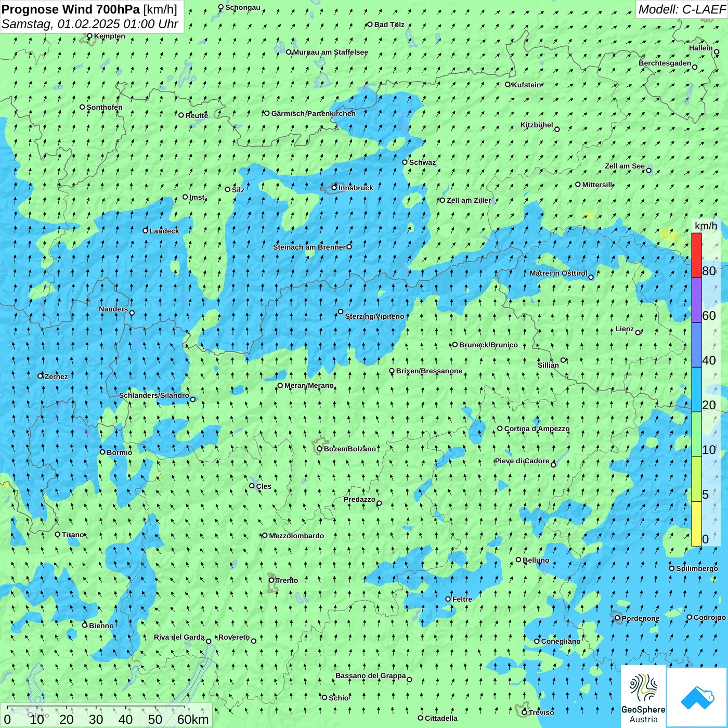The height and width of the screenshot is (728, 728).
Task: Click the green 10 km/h legend color
Action: 696,434
